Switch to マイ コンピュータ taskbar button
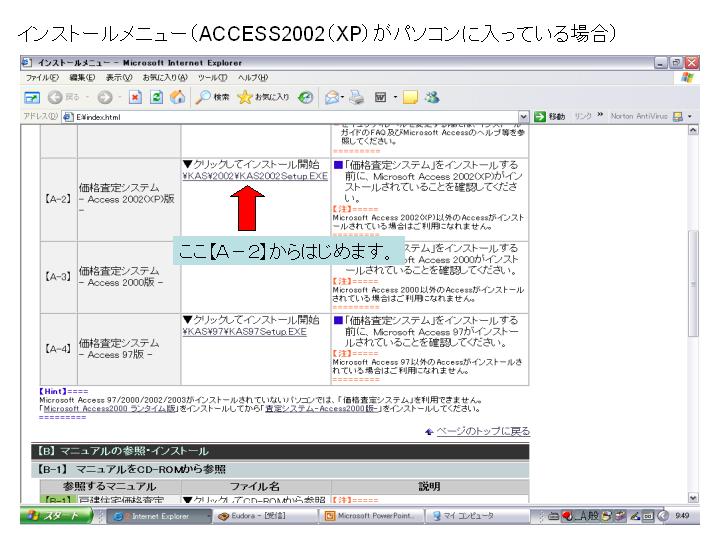 pos(478,516)
